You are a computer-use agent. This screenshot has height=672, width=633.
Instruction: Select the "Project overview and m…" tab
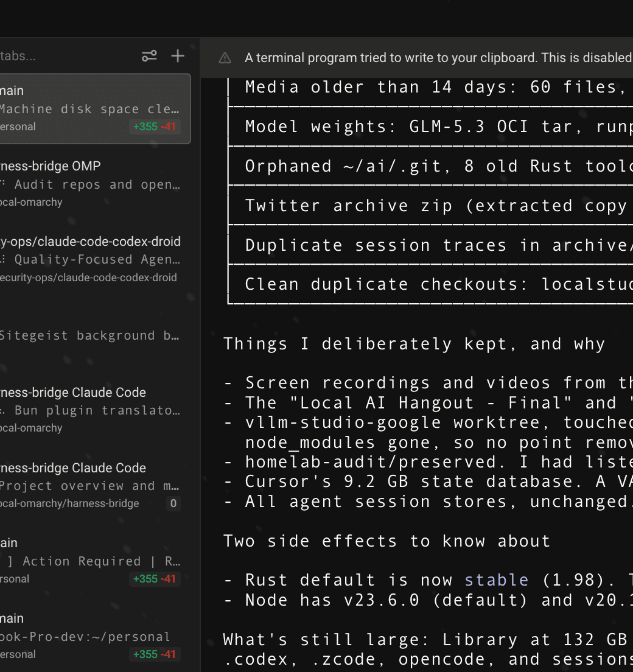[94, 486]
